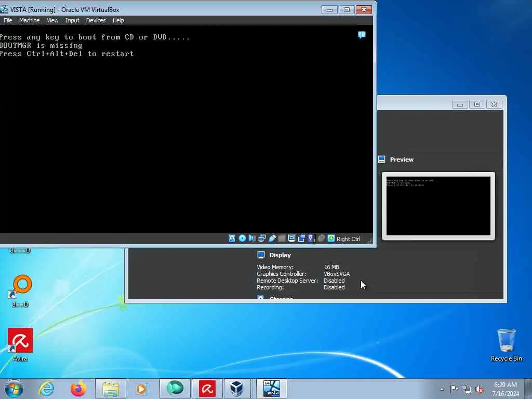Click the green keyboard capture arrow icon
This screenshot has height=399, width=532.
[331, 238]
